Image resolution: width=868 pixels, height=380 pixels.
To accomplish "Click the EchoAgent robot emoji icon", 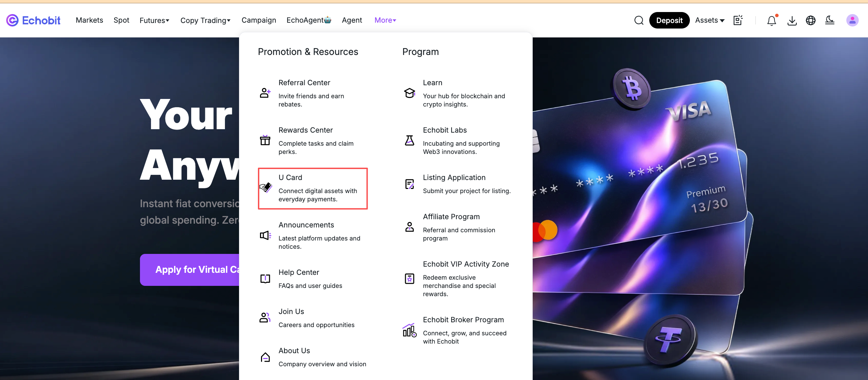I will point(328,20).
